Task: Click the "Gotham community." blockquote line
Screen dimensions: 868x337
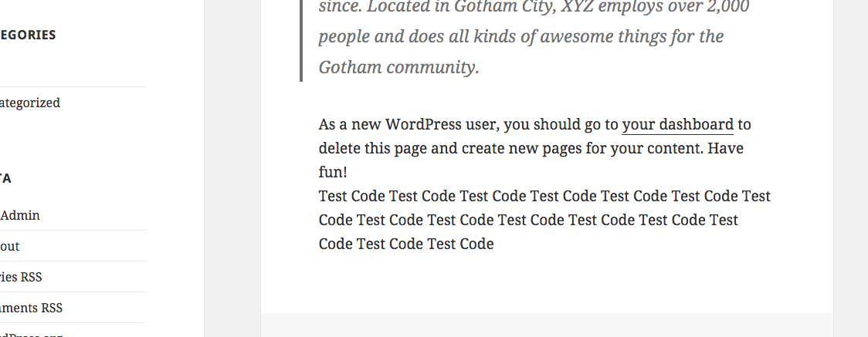Action: pos(398,67)
